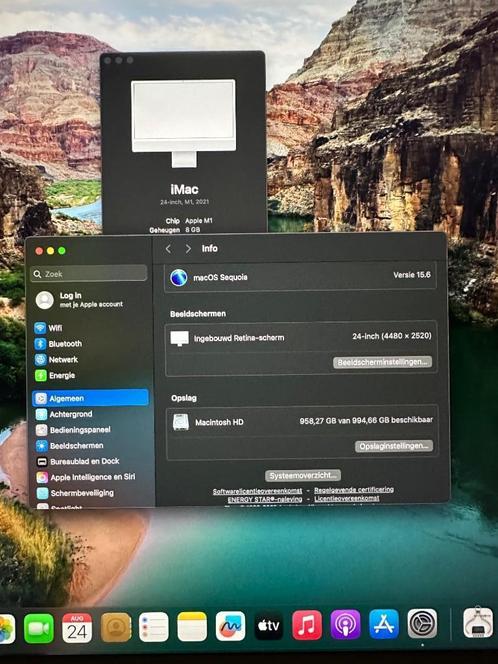Click the Beeldscherminstellingen button
Screen dimensions: 498x664
click(382, 362)
